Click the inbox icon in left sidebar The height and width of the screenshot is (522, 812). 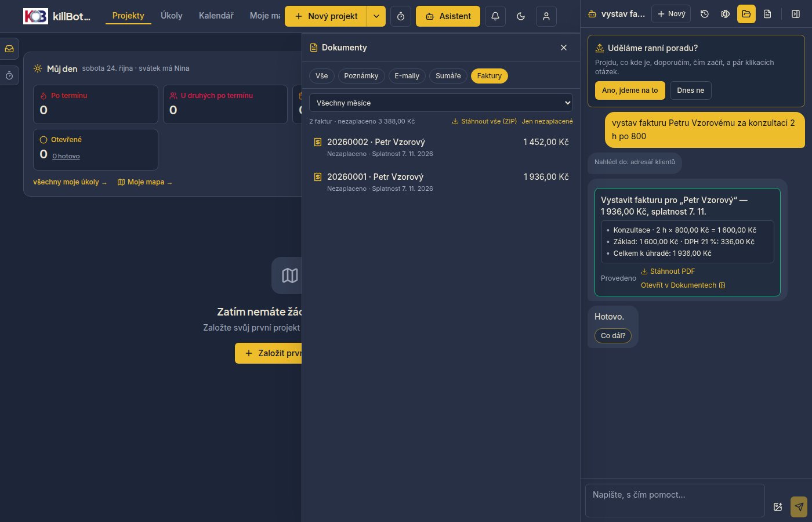pyautogui.click(x=9, y=49)
